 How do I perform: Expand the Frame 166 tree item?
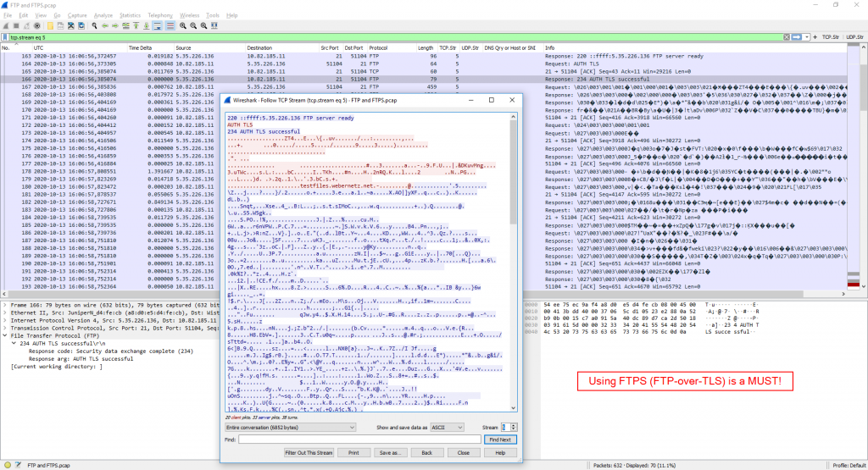(x=3, y=303)
